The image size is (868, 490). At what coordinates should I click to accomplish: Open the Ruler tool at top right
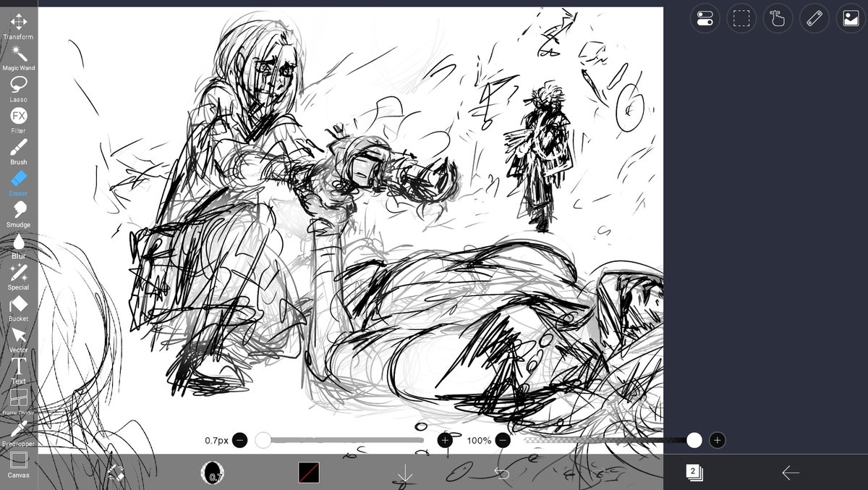[x=814, y=18]
